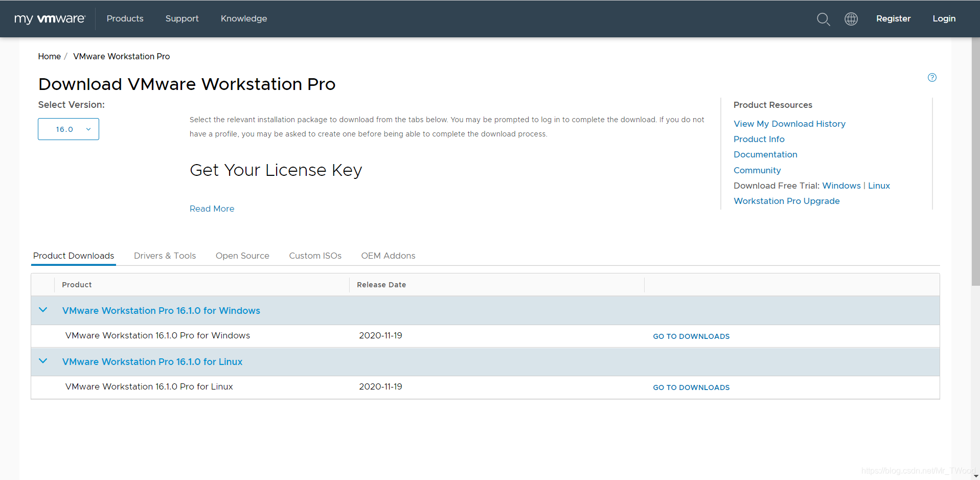Collapse Workstation Pro 16.1.0 for Linux chevron
980x480 pixels.
[x=43, y=361]
